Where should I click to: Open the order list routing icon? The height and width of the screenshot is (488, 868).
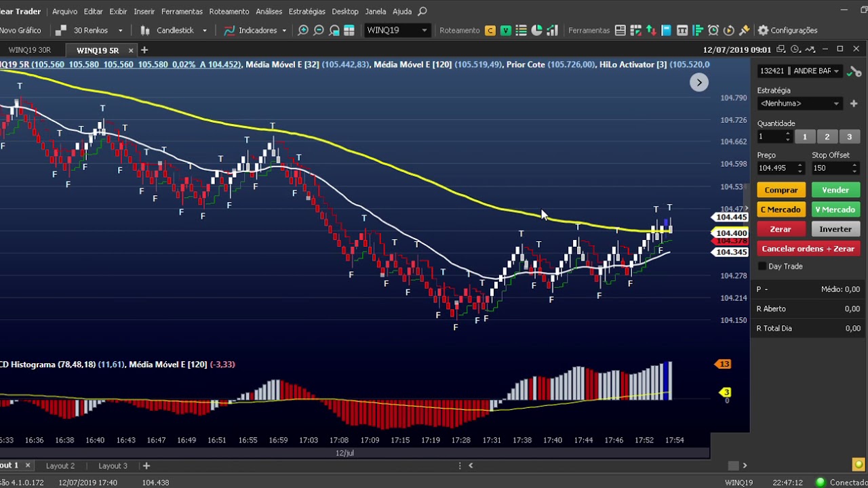pyautogui.click(x=521, y=30)
